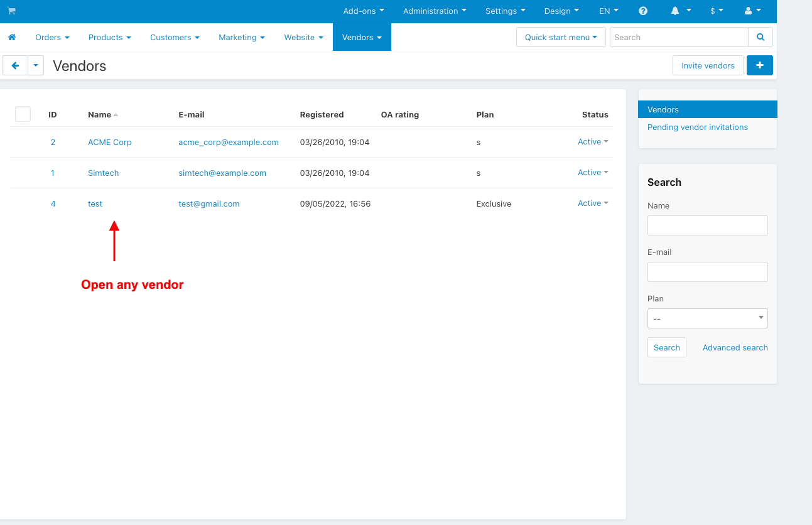Open ACME Corp Active status dropdown

point(592,142)
